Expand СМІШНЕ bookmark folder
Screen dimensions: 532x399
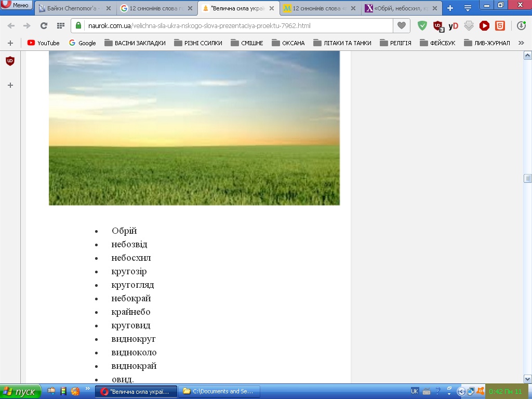(247, 43)
